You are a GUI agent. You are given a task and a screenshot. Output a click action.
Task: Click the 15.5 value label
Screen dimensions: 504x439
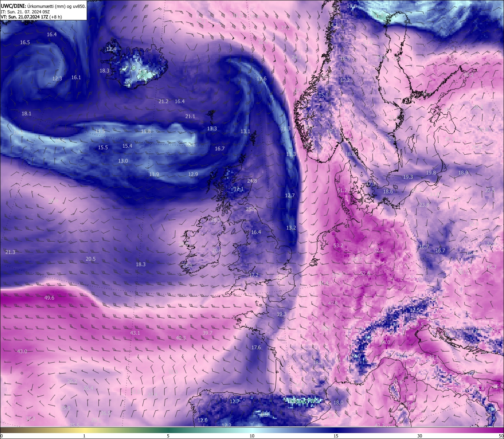[x=103, y=147]
